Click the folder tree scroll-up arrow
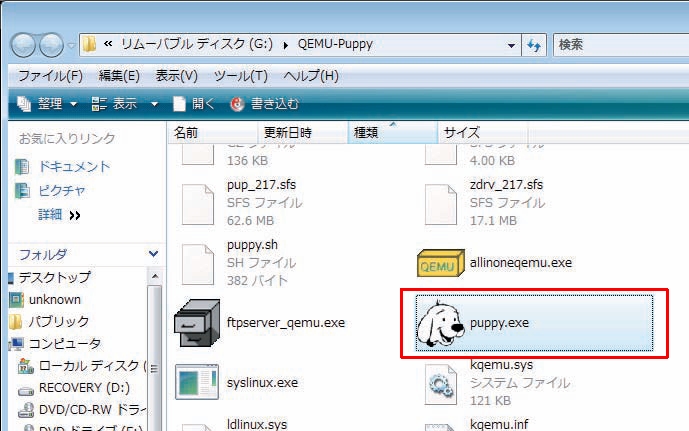 [x=155, y=276]
